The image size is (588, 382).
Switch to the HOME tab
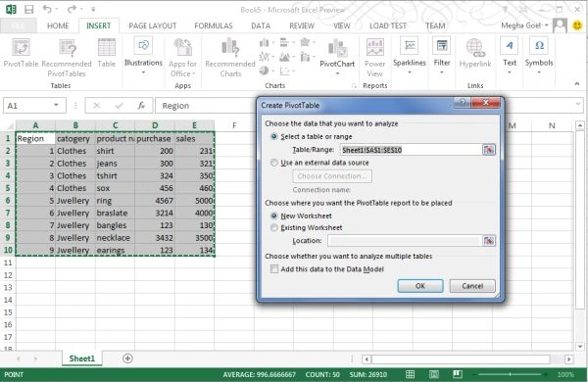click(x=58, y=25)
